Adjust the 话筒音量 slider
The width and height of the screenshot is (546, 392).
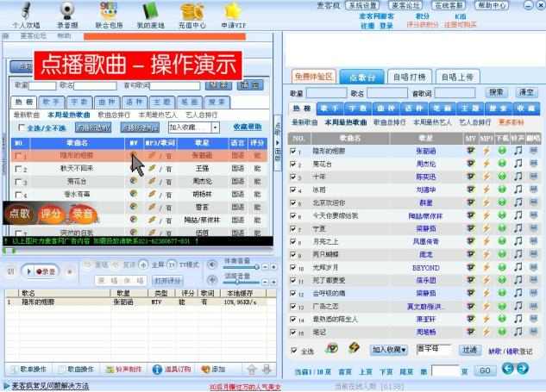tap(241, 282)
